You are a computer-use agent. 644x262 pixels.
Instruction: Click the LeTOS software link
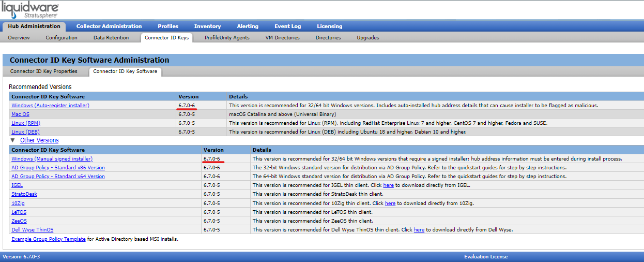coord(19,212)
